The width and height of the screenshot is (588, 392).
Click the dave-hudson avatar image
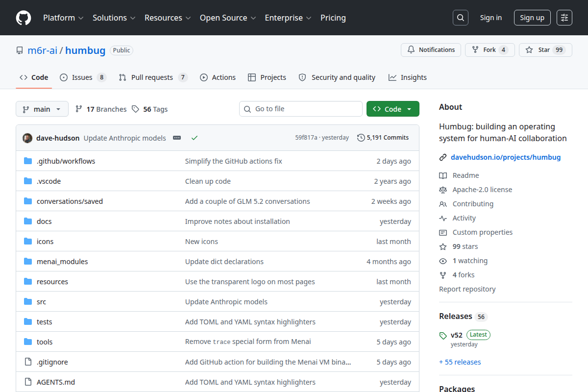27,138
